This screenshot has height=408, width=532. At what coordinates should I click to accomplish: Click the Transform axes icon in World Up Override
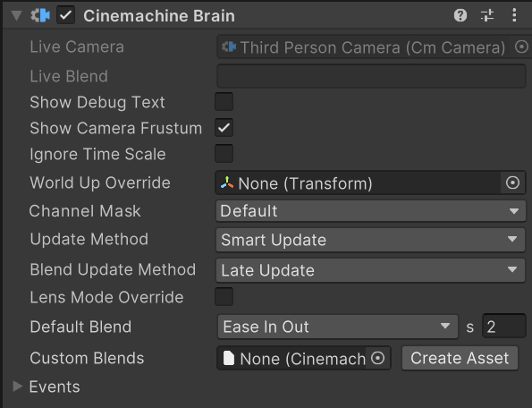coord(227,183)
